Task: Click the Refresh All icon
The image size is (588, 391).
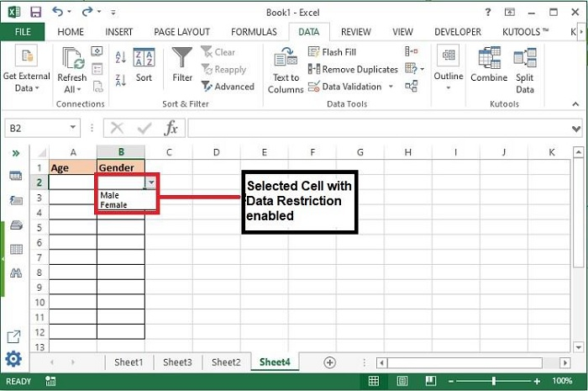Action: [x=73, y=59]
